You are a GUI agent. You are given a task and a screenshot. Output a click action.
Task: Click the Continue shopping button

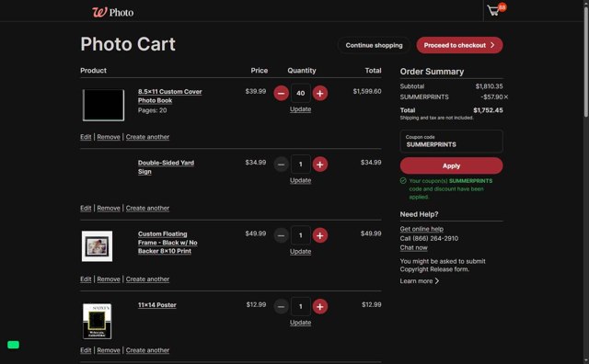pos(374,45)
